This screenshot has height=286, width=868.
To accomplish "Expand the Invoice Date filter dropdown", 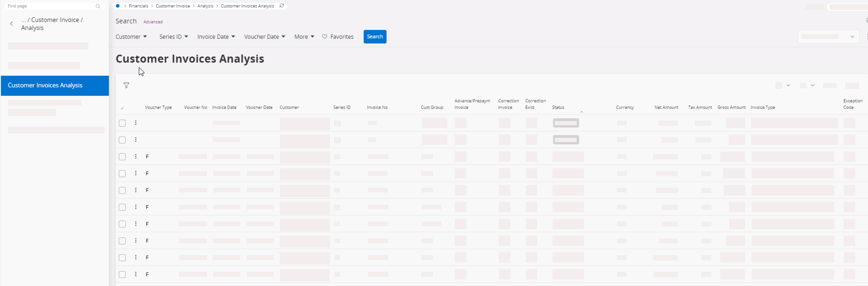I will (216, 37).
